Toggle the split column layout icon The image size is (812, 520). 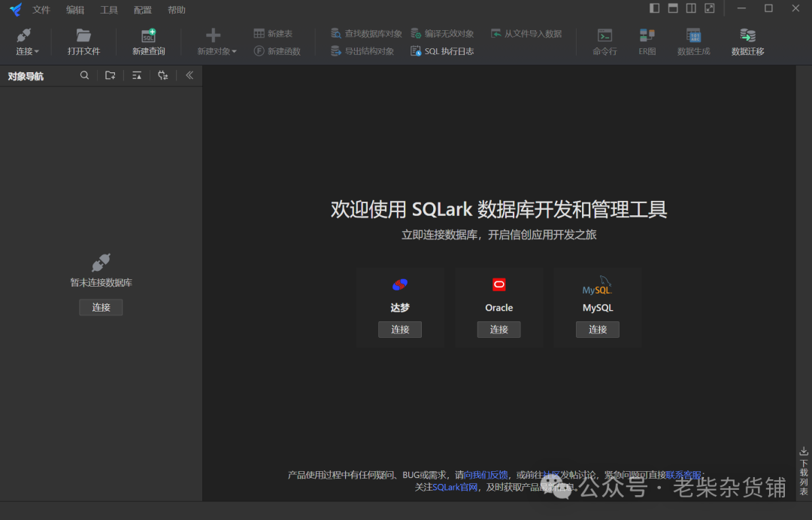(691, 8)
